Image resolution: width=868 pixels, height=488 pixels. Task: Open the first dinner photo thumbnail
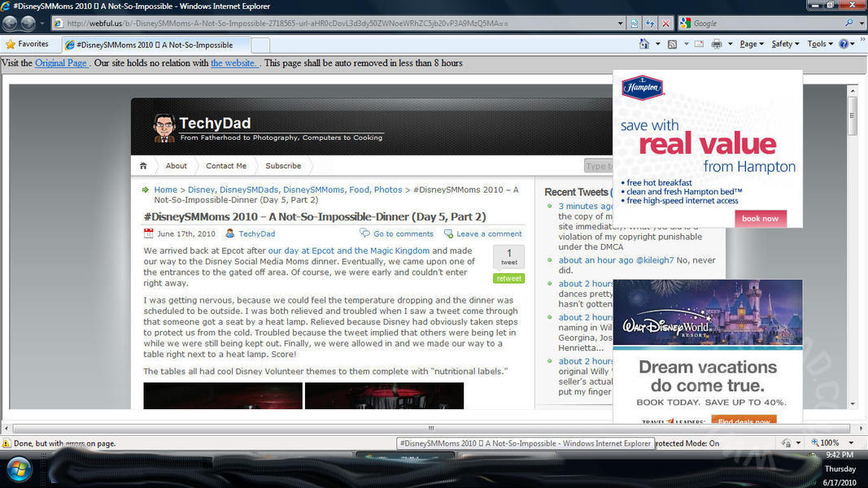(x=223, y=395)
